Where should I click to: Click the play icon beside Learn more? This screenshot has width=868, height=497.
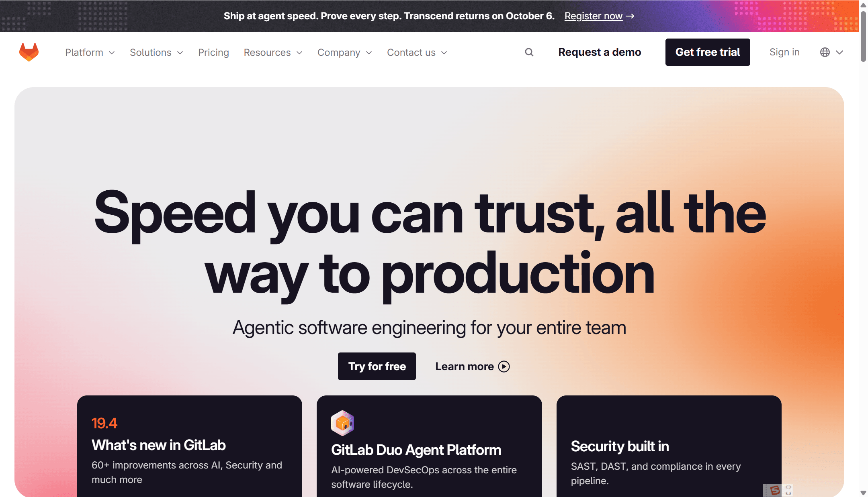(504, 367)
